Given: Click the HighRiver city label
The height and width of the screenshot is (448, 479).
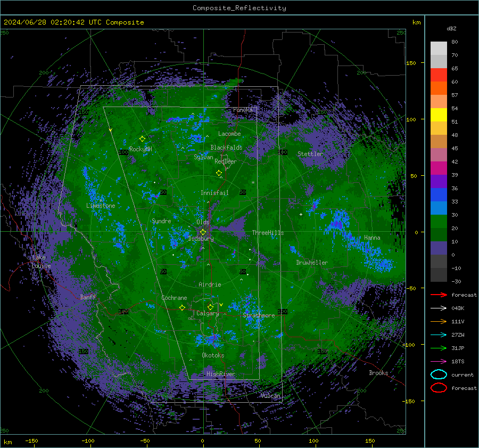Looking at the screenshot, I should point(221,374).
